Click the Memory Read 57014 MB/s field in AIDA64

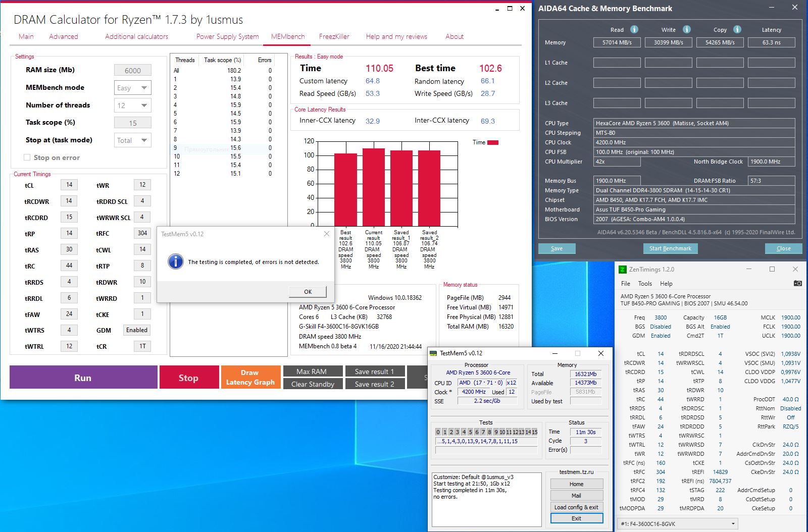(x=617, y=42)
